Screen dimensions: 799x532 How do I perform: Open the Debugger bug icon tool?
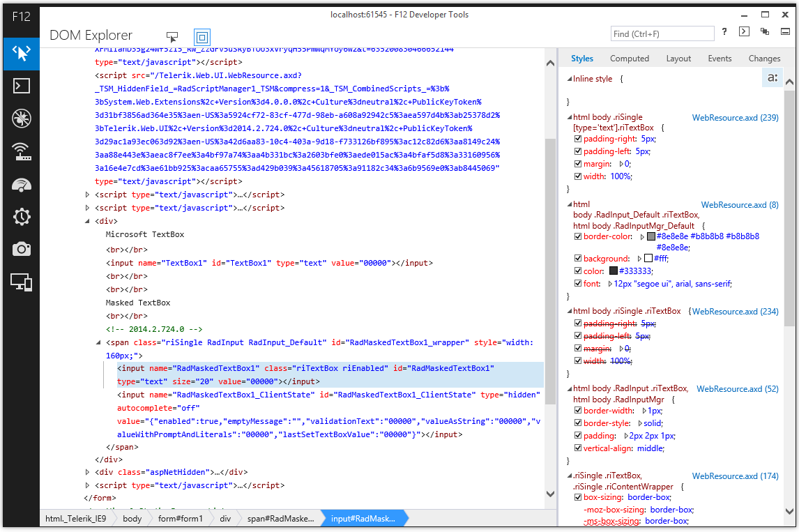click(21, 119)
